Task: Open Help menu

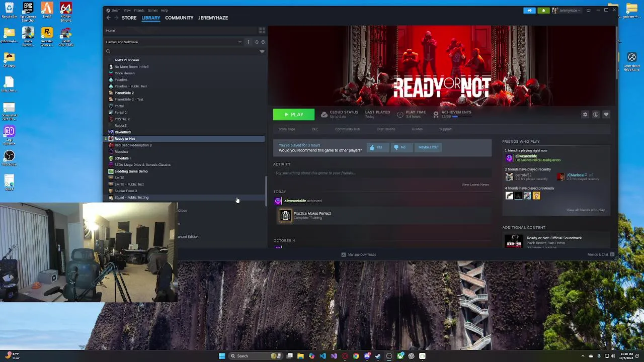Action: tap(165, 10)
